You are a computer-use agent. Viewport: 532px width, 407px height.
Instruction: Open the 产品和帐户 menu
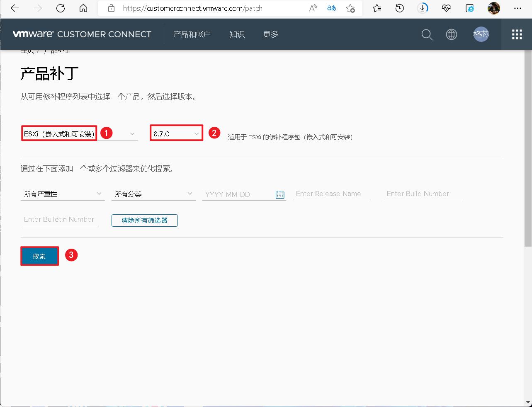[x=192, y=35]
